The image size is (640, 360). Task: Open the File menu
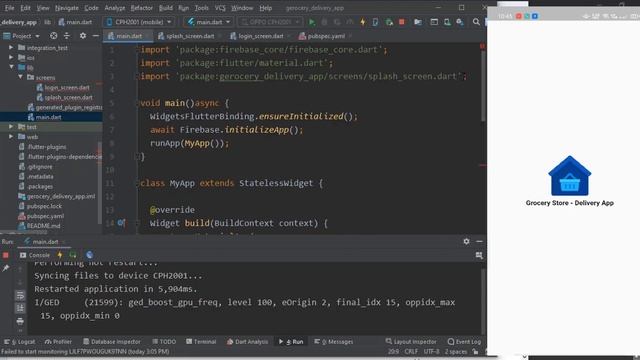[x=9, y=8]
